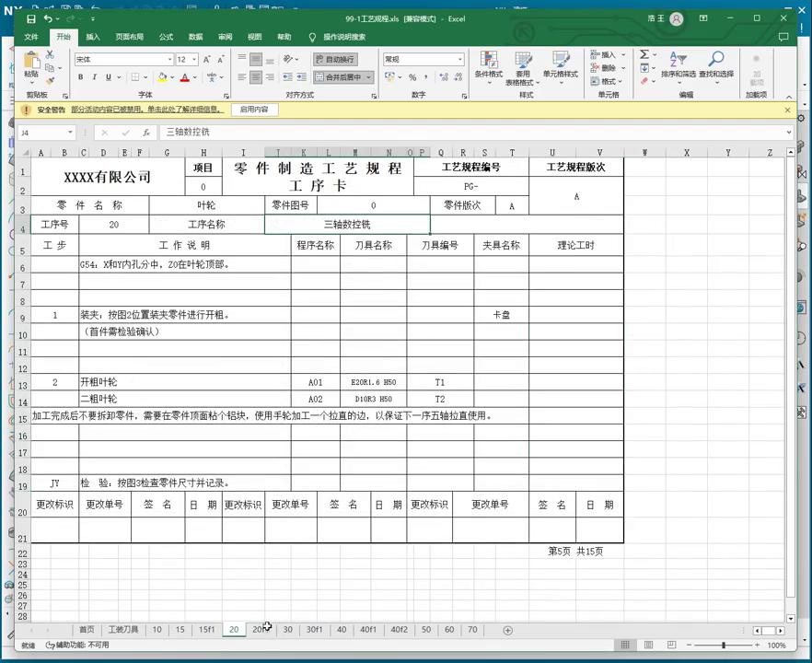Select the sheet tab named 30
The image size is (812, 663).
pos(288,629)
